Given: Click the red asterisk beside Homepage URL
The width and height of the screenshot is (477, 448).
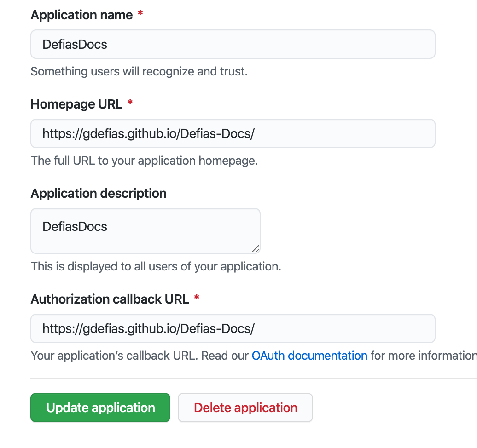Looking at the screenshot, I should [129, 103].
